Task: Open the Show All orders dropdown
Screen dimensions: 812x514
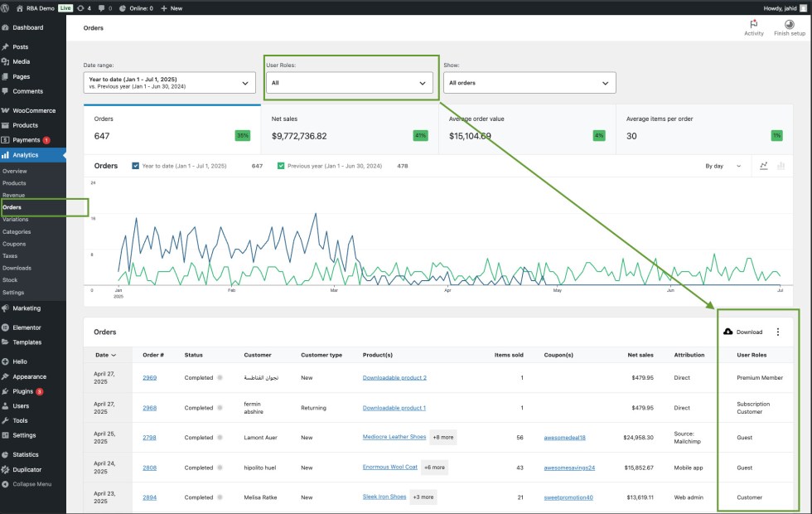Action: point(529,83)
